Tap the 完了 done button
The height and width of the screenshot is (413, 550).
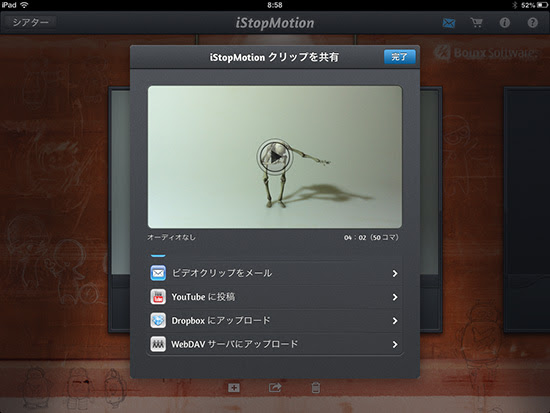(x=400, y=56)
